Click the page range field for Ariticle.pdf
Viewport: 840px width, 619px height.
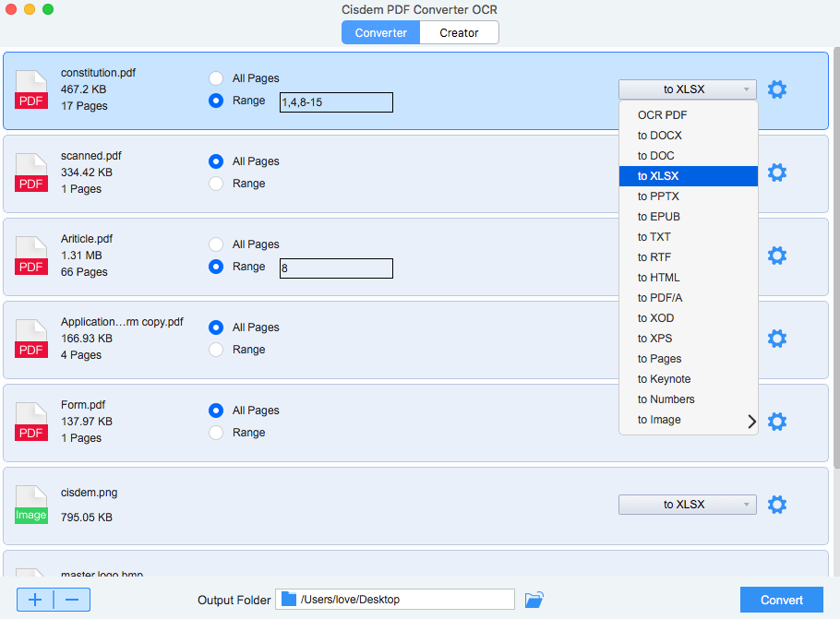click(x=336, y=268)
